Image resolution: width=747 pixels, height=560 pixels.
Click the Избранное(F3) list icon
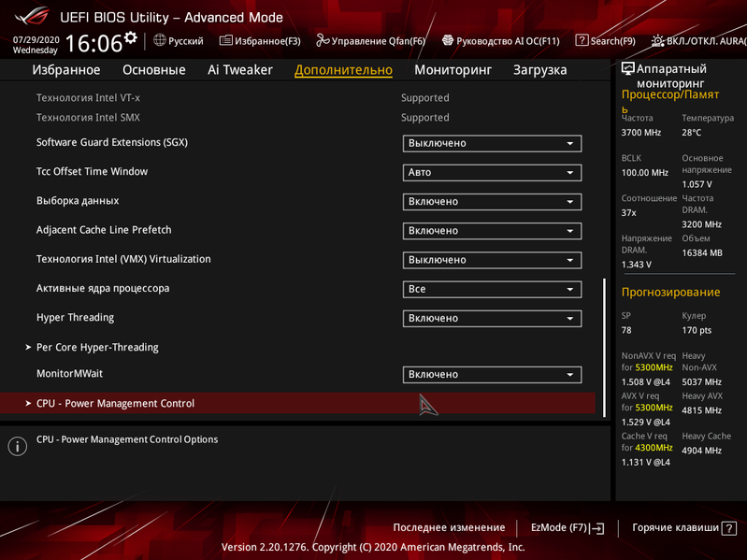(x=226, y=40)
